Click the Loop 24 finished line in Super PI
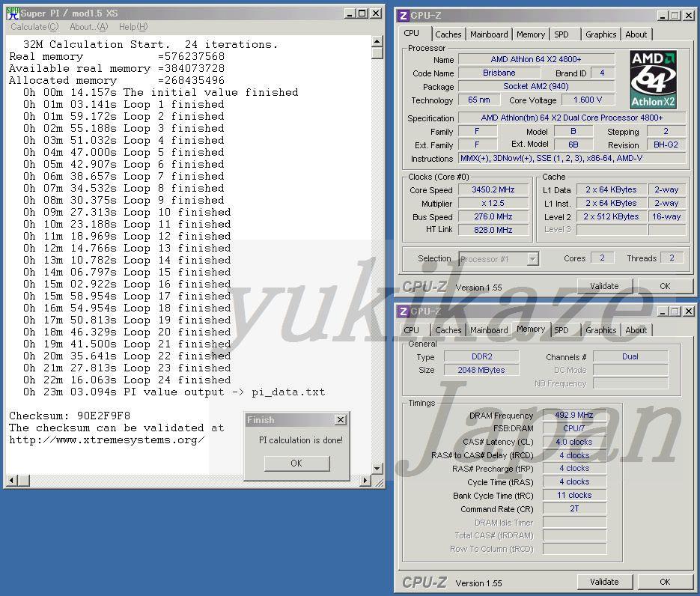The image size is (700, 596). 127,380
